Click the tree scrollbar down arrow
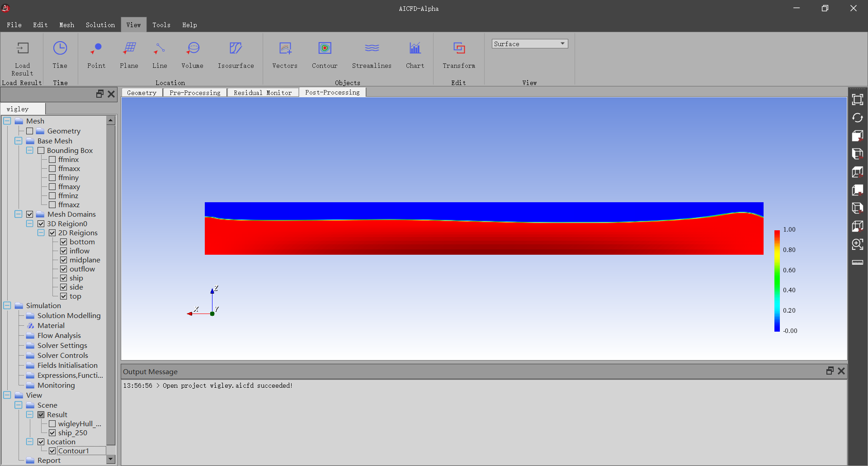This screenshot has width=868, height=466. (x=111, y=459)
